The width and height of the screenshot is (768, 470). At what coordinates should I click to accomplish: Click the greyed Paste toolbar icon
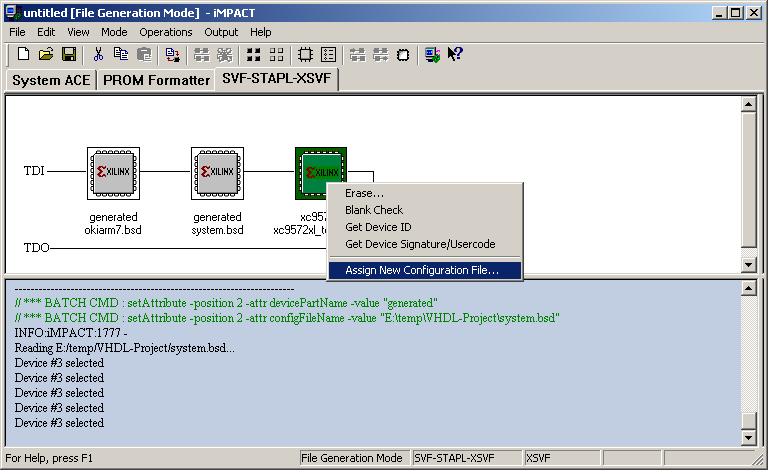click(144, 54)
